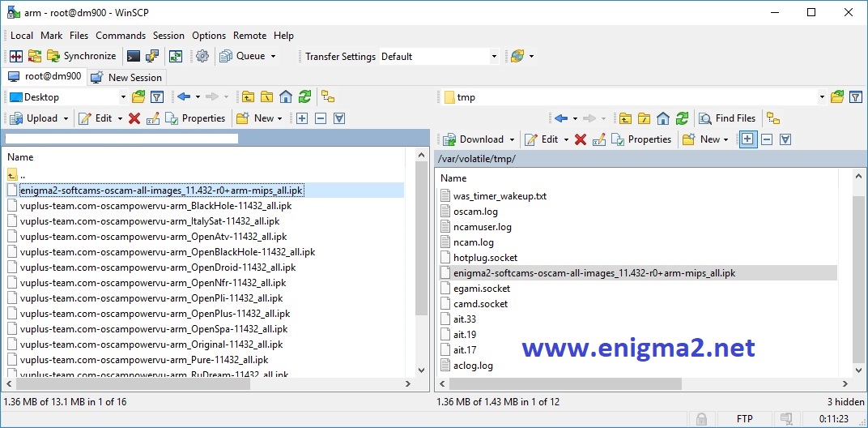Viewport: 868px width, 428px height.
Task: Select oscam.log in the remote panel
Action: (x=475, y=211)
